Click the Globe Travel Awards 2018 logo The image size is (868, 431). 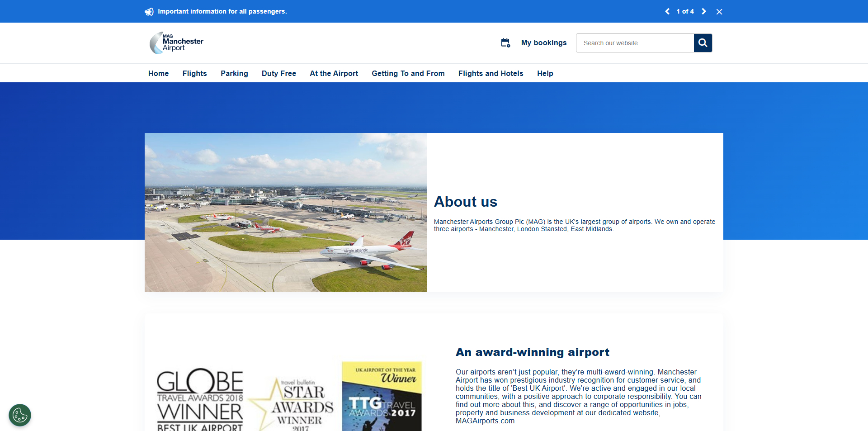(x=200, y=399)
